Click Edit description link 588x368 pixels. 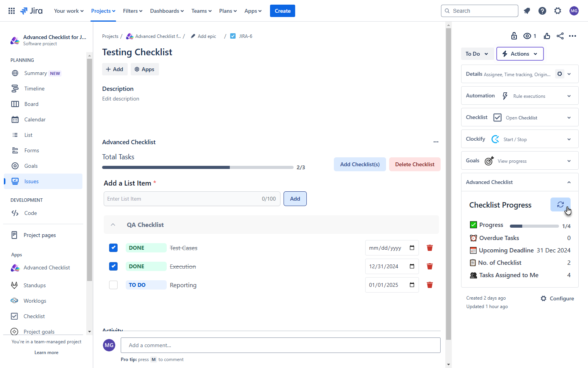(x=120, y=99)
